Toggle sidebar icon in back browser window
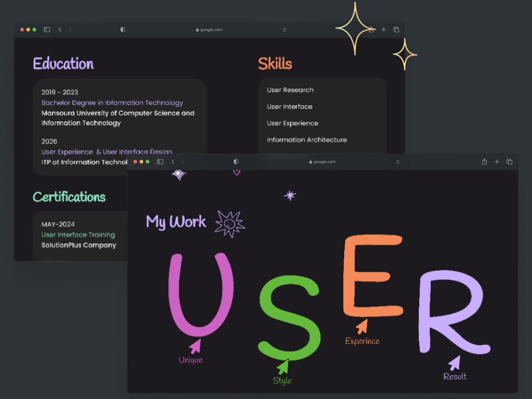The width and height of the screenshot is (532, 399). click(47, 29)
